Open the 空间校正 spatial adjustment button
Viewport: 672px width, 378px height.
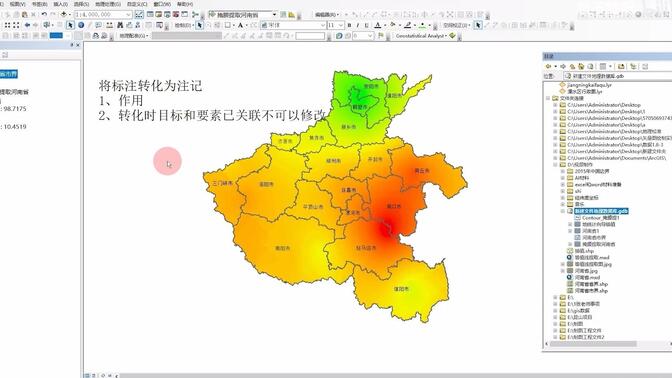[456, 25]
